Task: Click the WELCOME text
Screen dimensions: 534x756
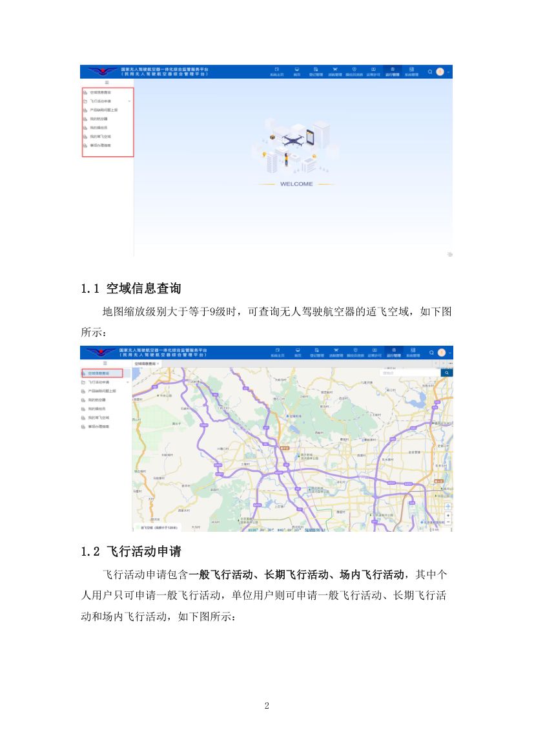Action: pyautogui.click(x=296, y=184)
